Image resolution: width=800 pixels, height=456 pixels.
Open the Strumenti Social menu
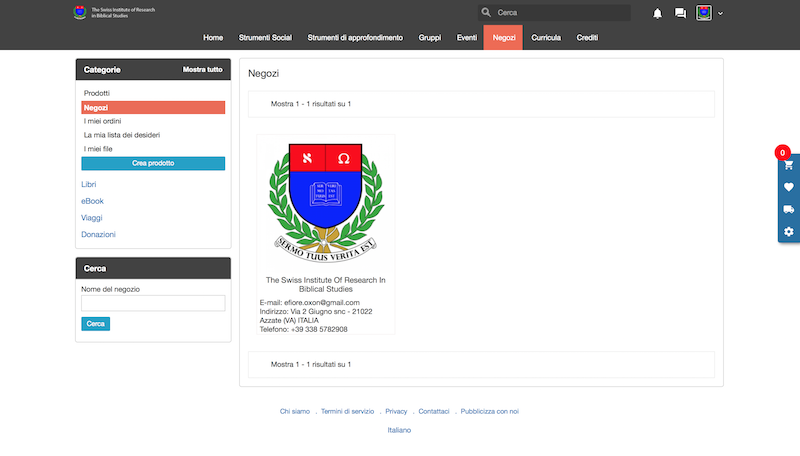click(x=265, y=38)
